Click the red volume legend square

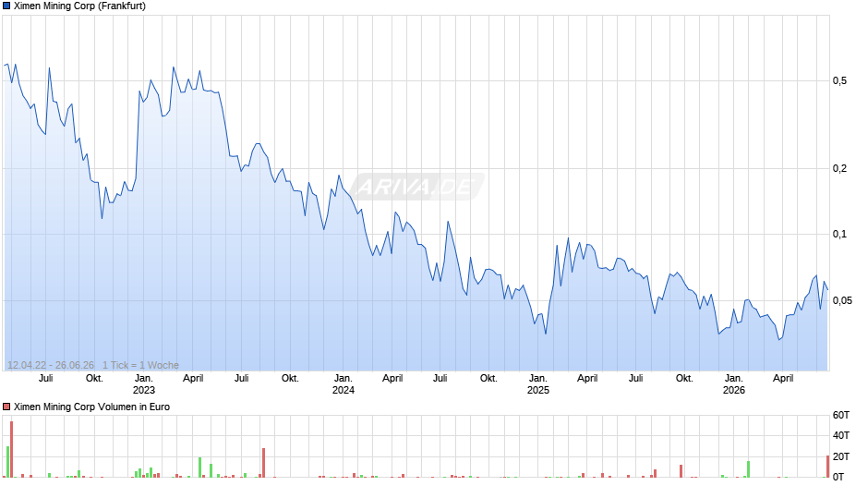[6, 407]
